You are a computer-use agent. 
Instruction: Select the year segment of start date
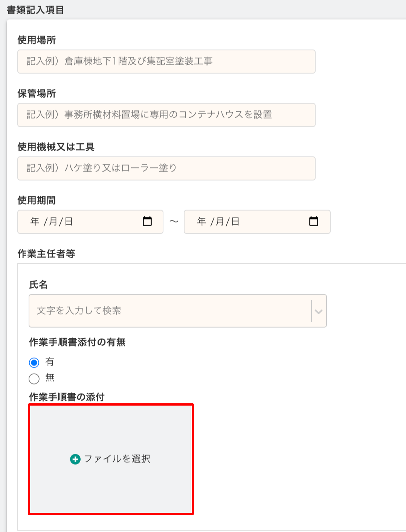point(35,222)
